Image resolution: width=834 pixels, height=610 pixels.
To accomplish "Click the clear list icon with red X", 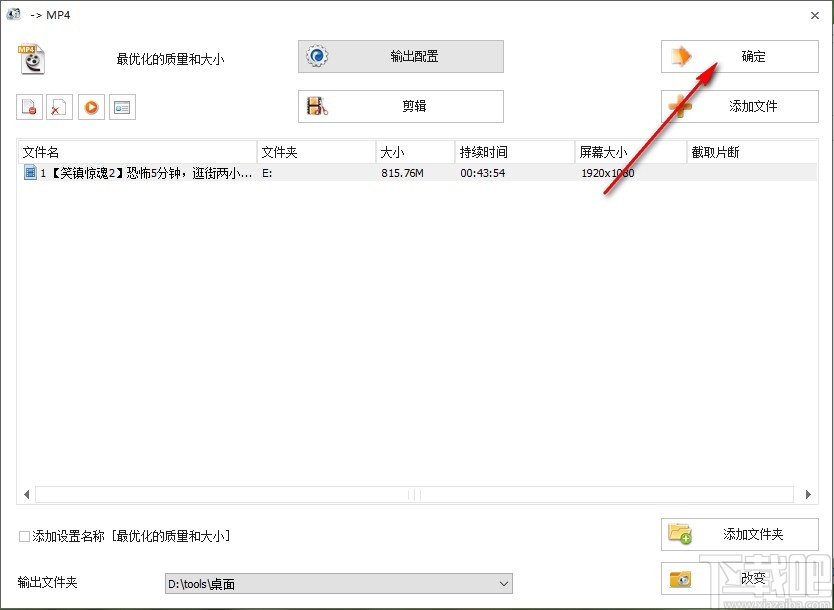I will click(x=59, y=107).
